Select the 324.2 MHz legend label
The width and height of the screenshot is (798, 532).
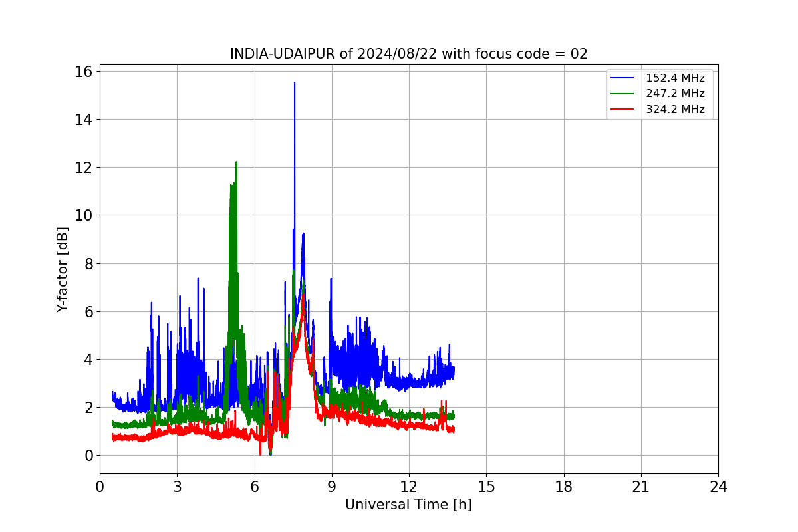tap(675, 110)
